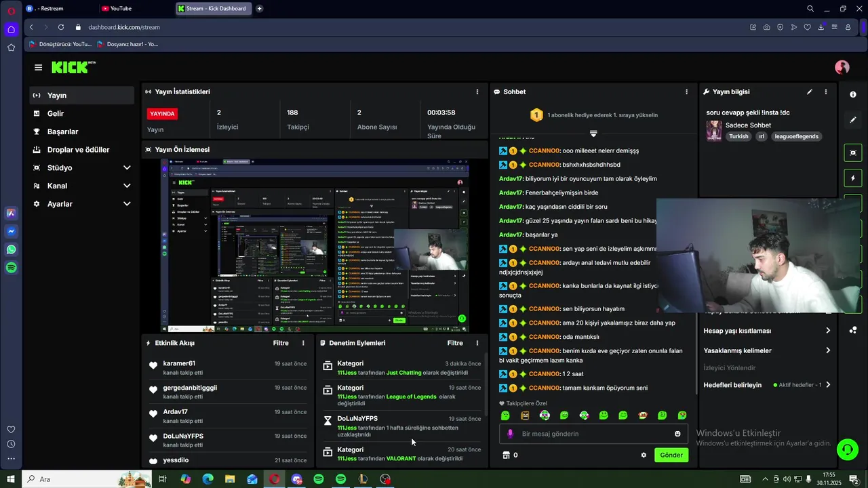The height and width of the screenshot is (488, 868).
Task: Edit stream info with pencil icon
Action: 809,91
